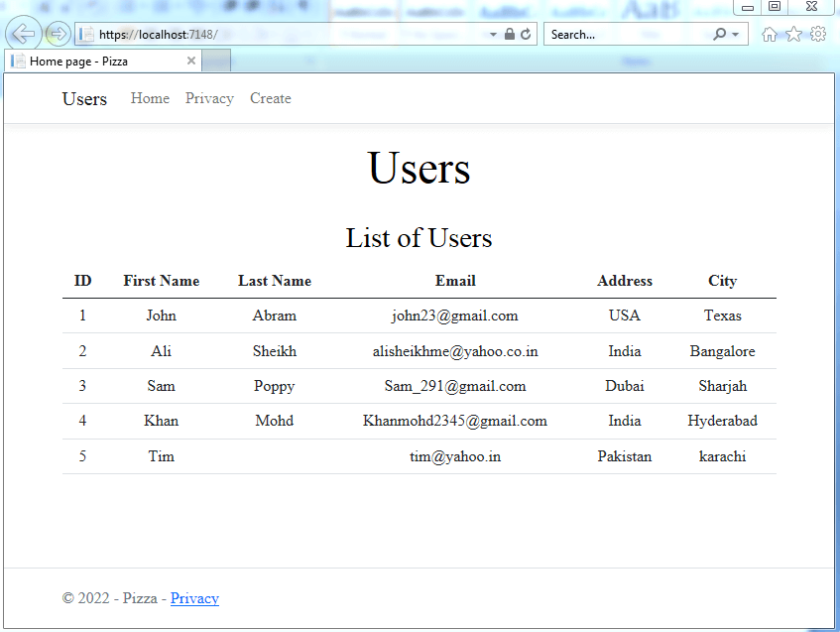Viewport: 840px width, 632px height.
Task: Click the Forward navigation arrow
Action: point(58,33)
